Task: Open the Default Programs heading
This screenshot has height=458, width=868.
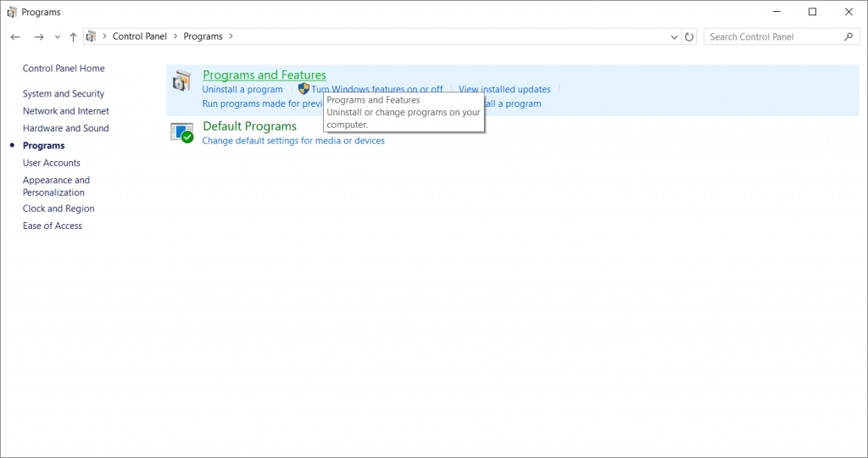Action: click(250, 126)
